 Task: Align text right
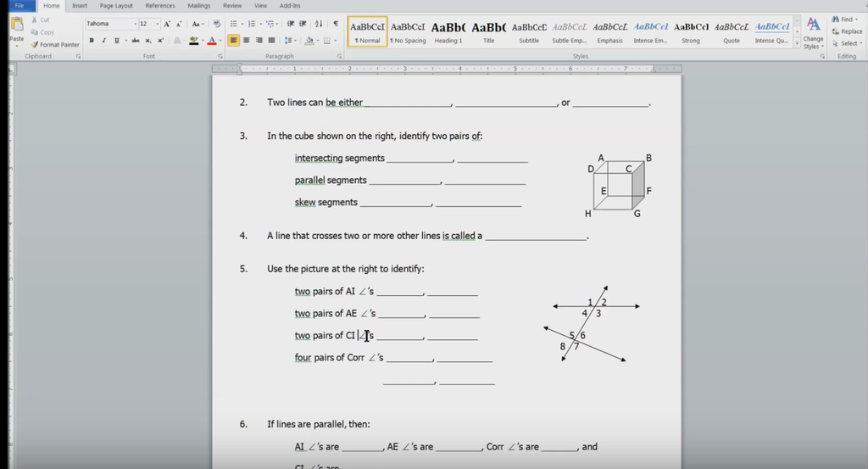point(259,41)
